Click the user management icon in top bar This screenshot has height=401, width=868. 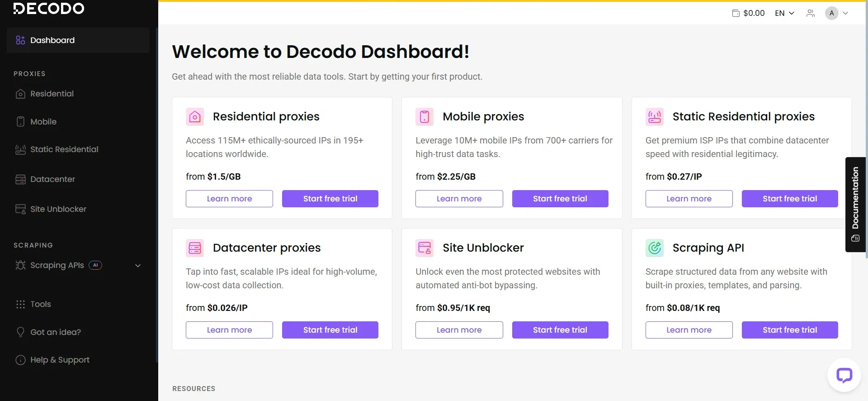point(811,13)
